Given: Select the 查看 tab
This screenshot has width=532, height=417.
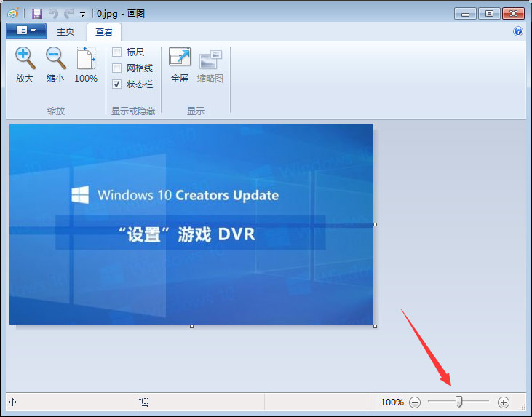Looking at the screenshot, I should (104, 31).
